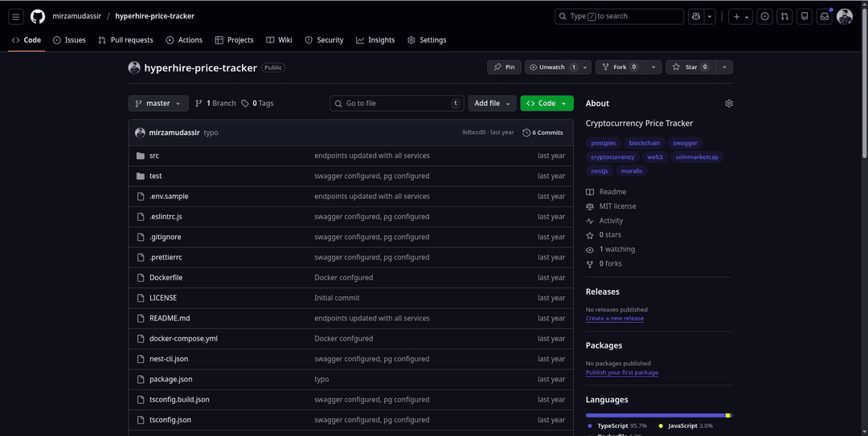The height and width of the screenshot is (436, 868).
Task: Open the .env.sample file
Action: pos(169,197)
